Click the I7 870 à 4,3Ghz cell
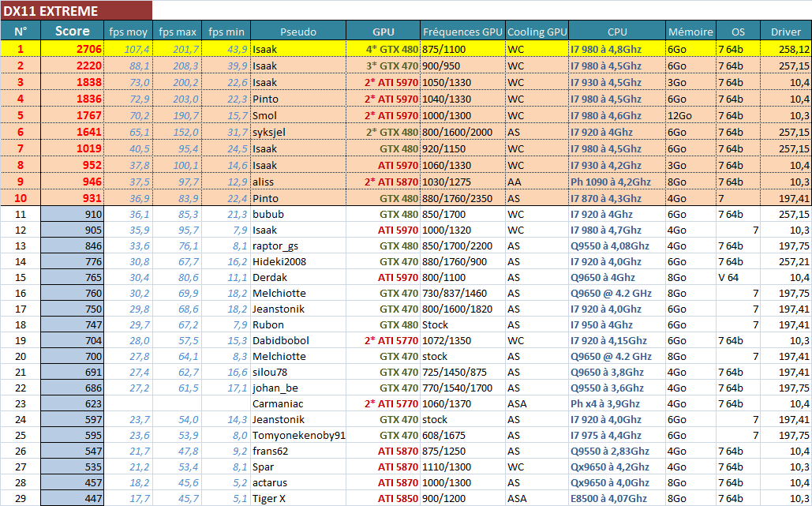This screenshot has width=812, height=506. pos(617,198)
